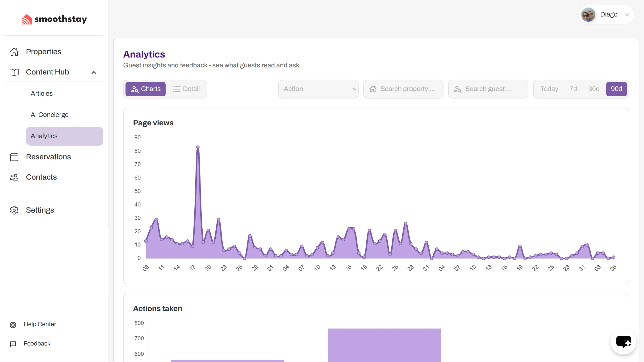Click the smoothstay logo
644x362 pixels.
[54, 19]
